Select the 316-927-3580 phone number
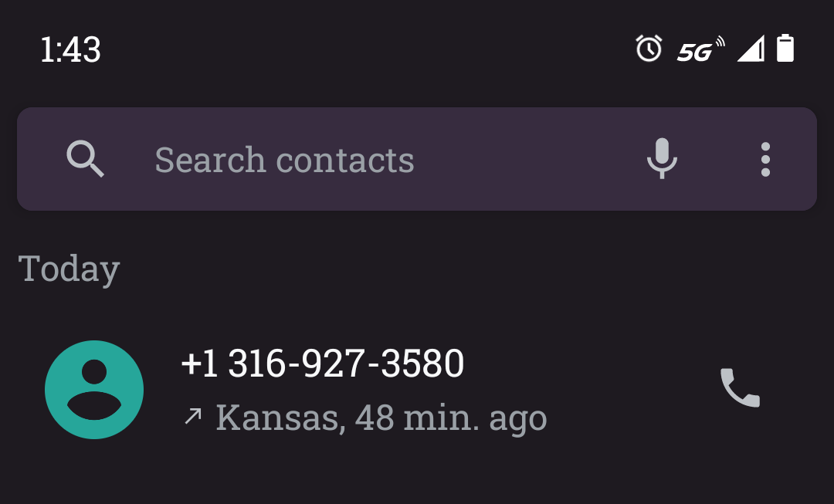This screenshot has height=504, width=834. pos(322,364)
